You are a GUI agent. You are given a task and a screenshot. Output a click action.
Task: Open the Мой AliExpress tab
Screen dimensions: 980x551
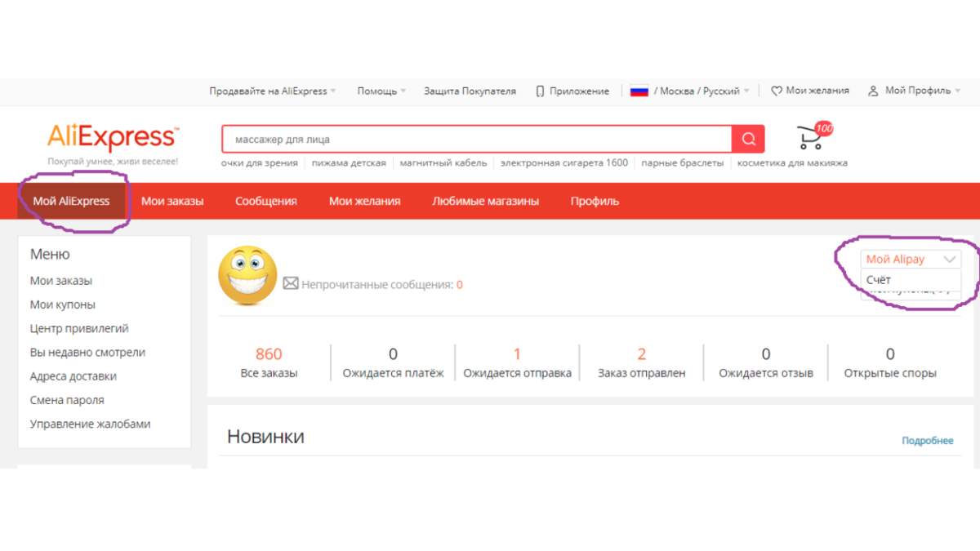tap(71, 201)
